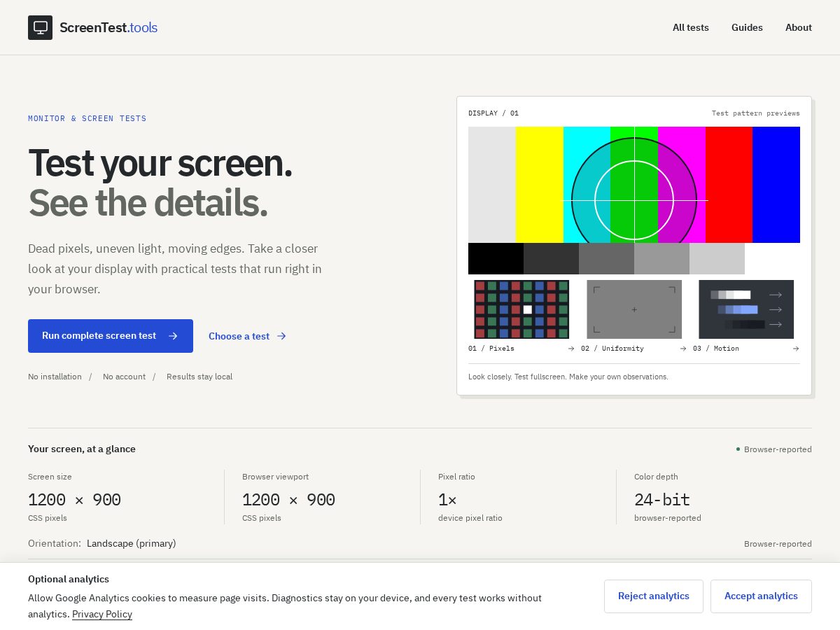840x630 pixels.
Task: Click the center crosshair in the test pattern
Action: click(x=634, y=200)
